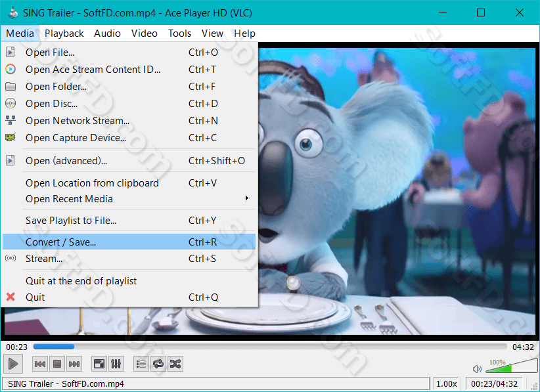The height and width of the screenshot is (392, 540).
Task: Choose Open Network Stream... entry
Action: [x=129, y=121]
